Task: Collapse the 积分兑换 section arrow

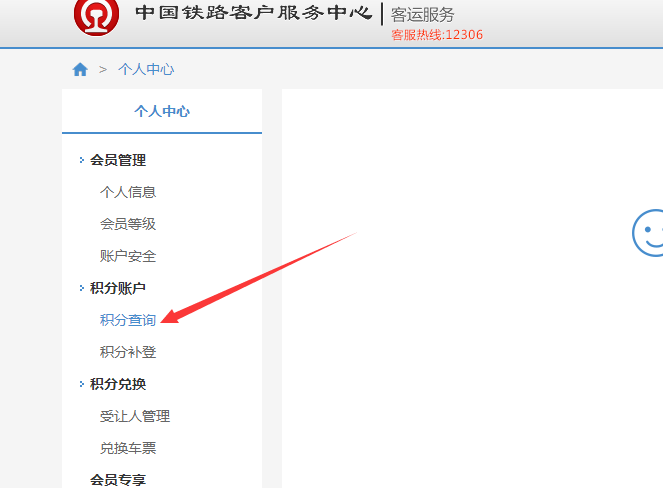Action: pos(82,384)
